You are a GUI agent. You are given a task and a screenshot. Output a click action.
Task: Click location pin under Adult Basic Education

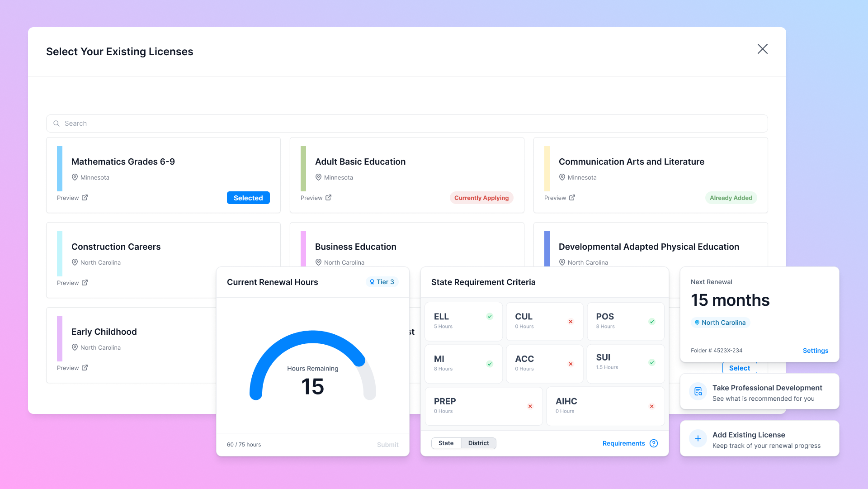point(318,177)
